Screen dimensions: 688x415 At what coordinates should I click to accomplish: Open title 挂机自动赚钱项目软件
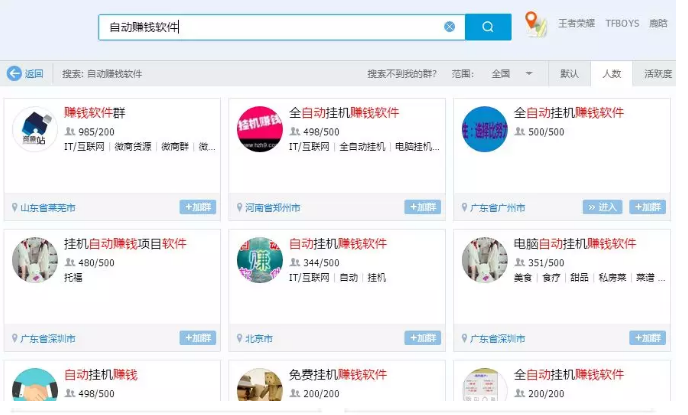tap(125, 243)
